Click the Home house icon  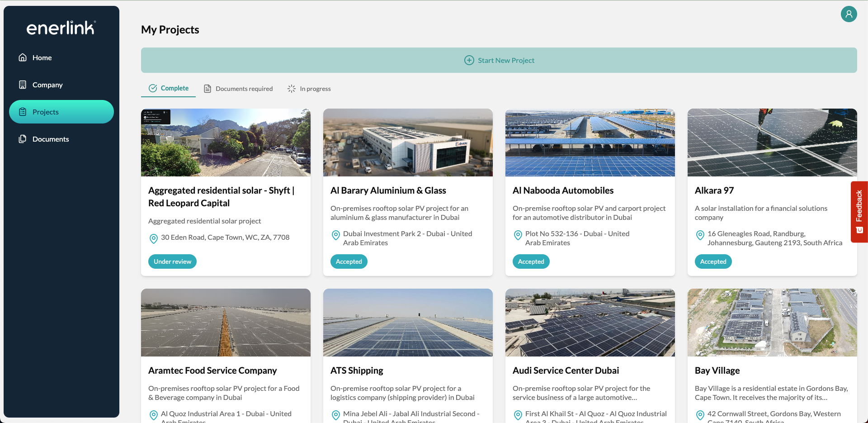click(23, 57)
